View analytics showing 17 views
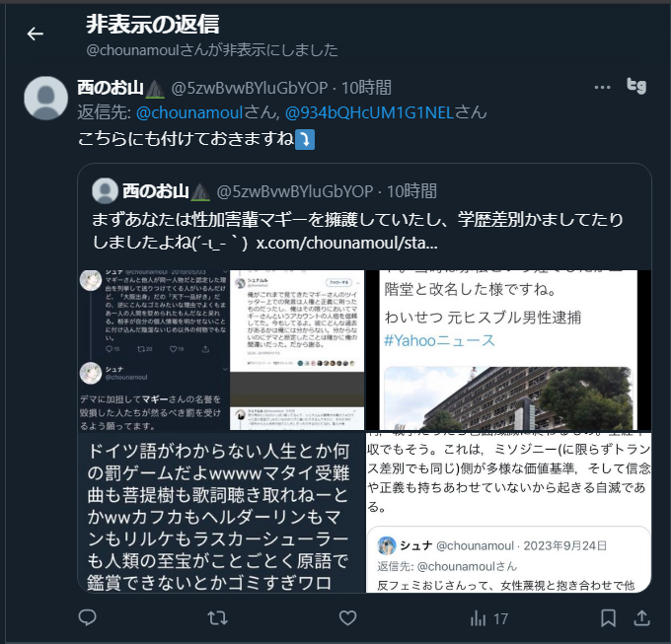 tap(489, 618)
